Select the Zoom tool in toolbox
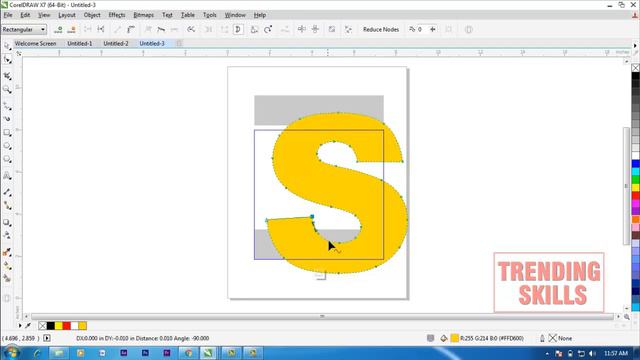The height and width of the screenshot is (360, 640). point(7,89)
